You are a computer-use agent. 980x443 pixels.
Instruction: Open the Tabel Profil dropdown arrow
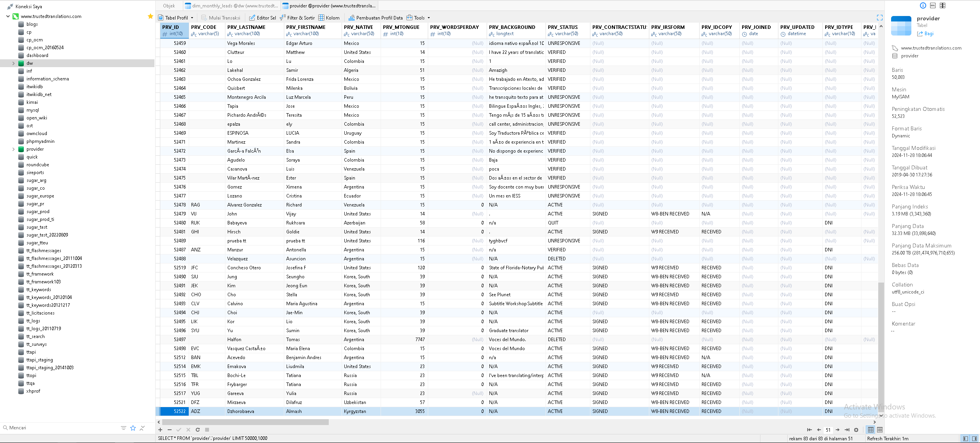tap(192, 18)
